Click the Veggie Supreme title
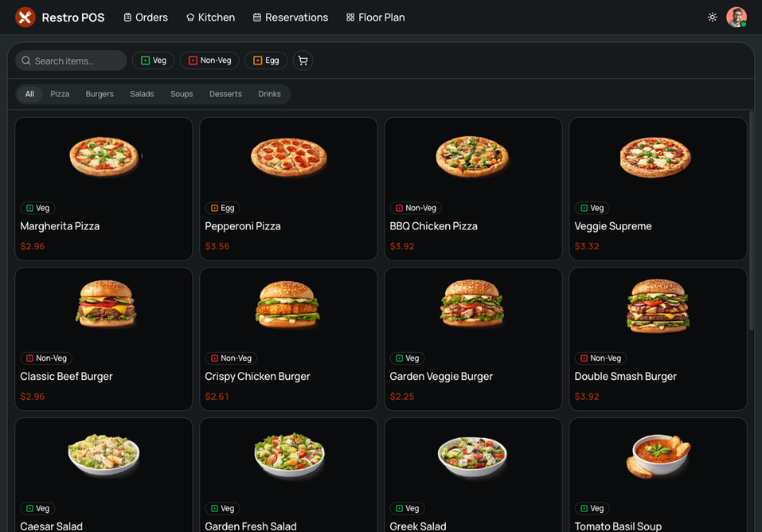The height and width of the screenshot is (532, 762). click(613, 226)
